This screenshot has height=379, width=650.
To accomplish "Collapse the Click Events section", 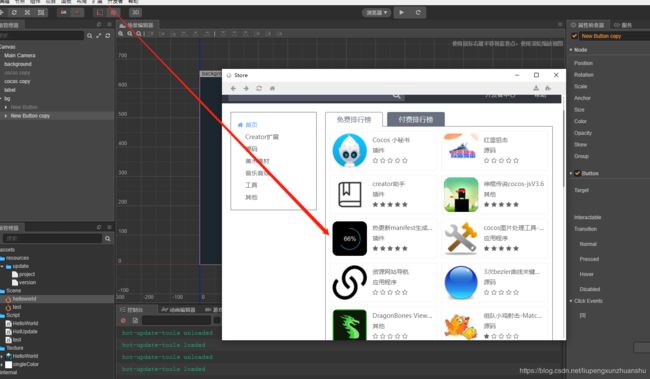I will coord(571,301).
